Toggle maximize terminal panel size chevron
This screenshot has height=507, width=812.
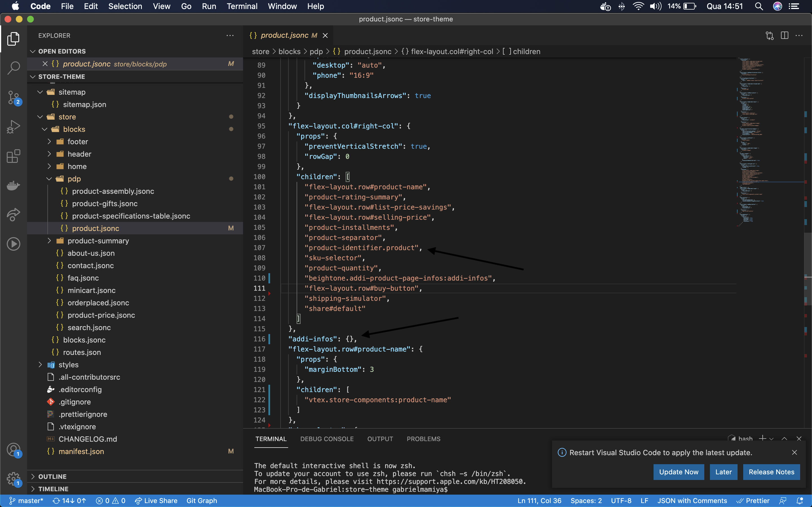pyautogui.click(x=784, y=439)
